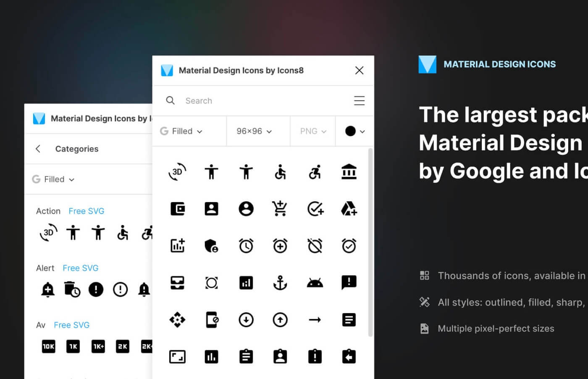Click the Free SVG link beside Action
Image resolution: width=588 pixels, height=379 pixels.
coord(87,211)
